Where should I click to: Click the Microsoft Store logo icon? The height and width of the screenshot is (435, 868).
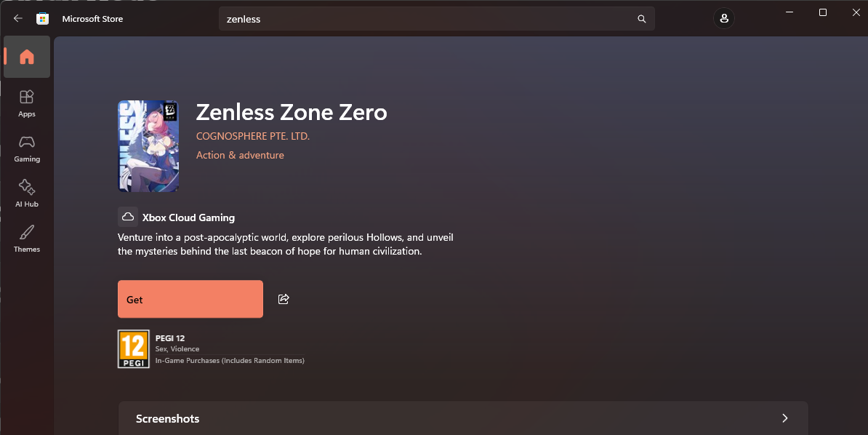43,19
